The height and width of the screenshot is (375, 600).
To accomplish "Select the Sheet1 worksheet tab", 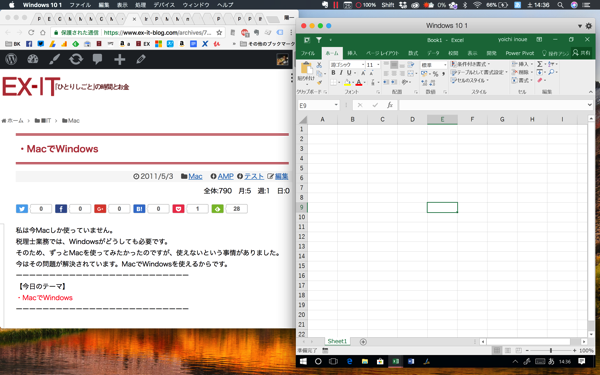I will [337, 341].
